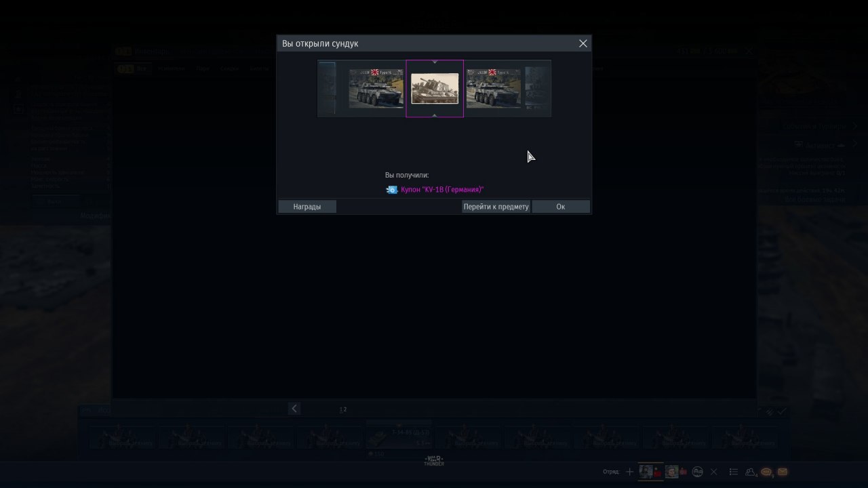This screenshot has width=868, height=488.
Task: Close the Вы открыли сундук dialog
Action: [583, 43]
